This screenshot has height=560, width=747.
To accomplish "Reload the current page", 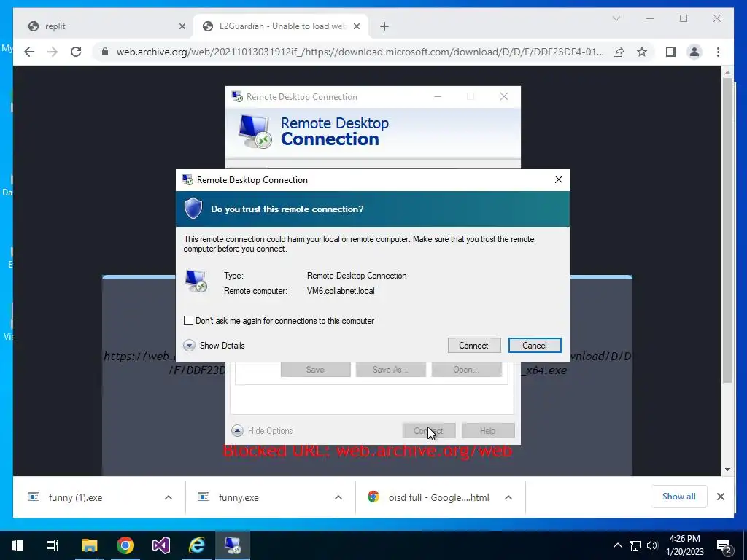I will point(76,52).
